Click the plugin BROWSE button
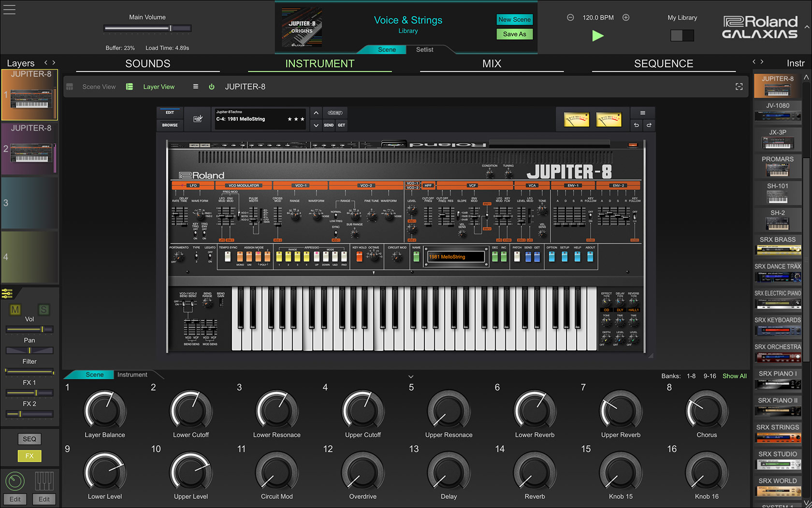The image size is (812, 508). [170, 125]
